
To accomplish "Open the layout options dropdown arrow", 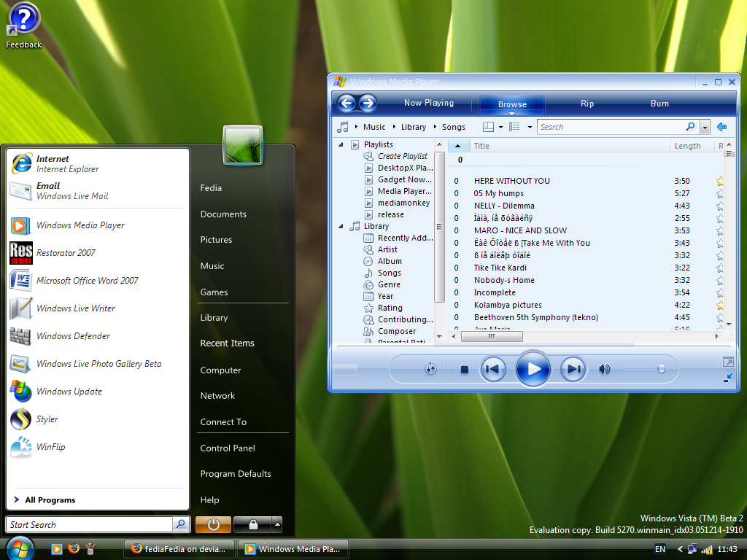I will pos(500,127).
